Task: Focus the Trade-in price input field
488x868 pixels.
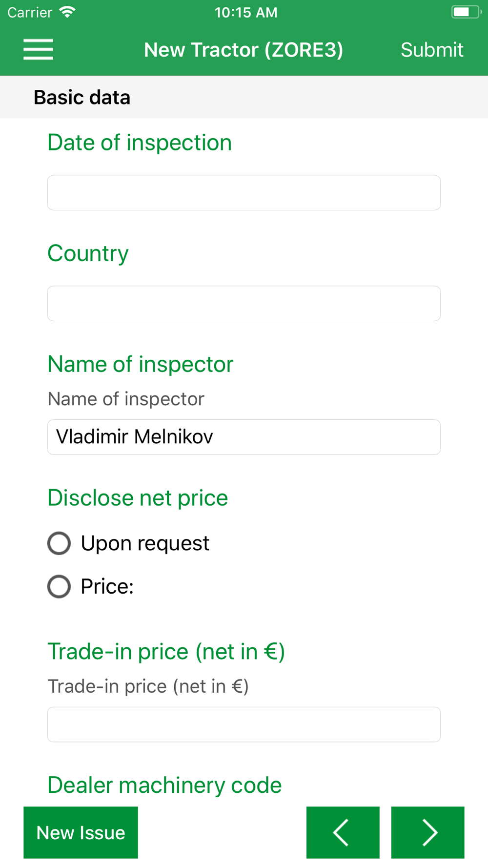Action: (x=244, y=724)
